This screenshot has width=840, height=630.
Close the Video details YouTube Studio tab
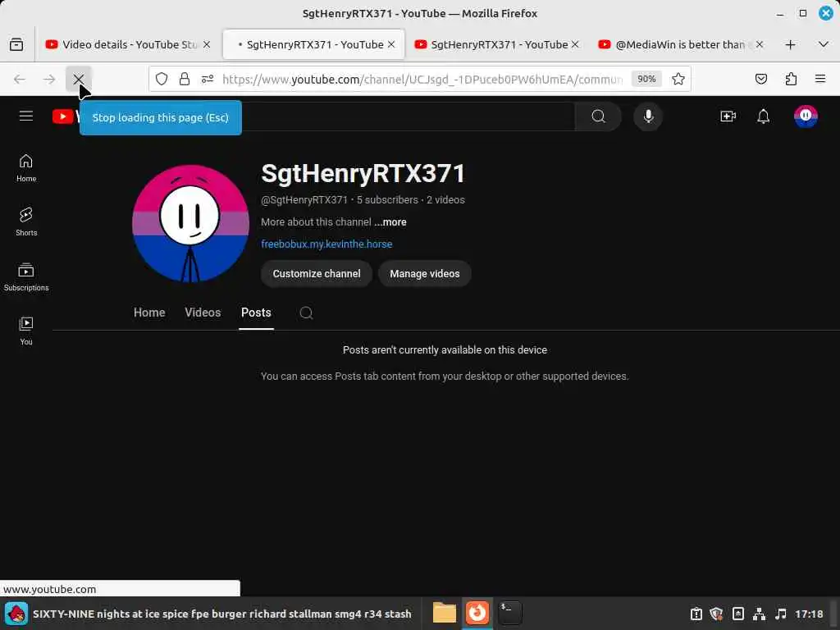click(207, 44)
